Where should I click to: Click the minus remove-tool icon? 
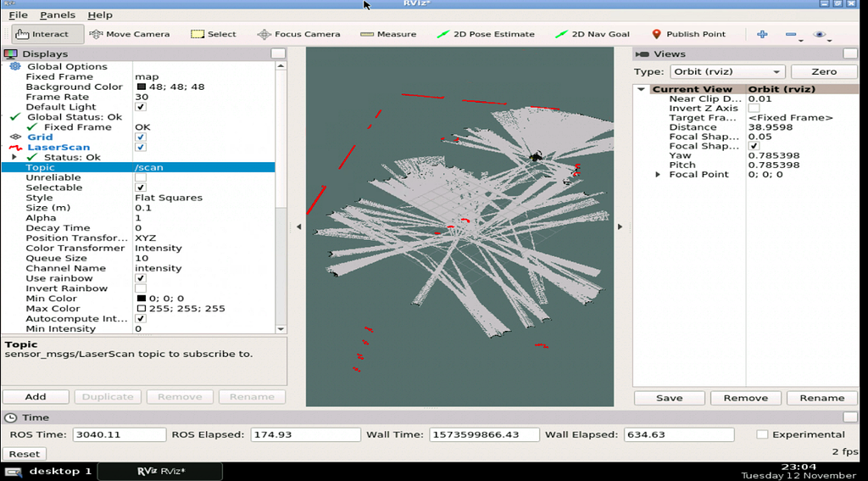pos(791,34)
